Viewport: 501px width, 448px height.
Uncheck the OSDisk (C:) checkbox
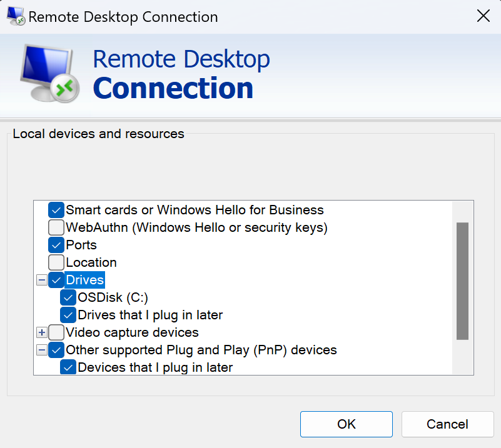[x=68, y=297]
